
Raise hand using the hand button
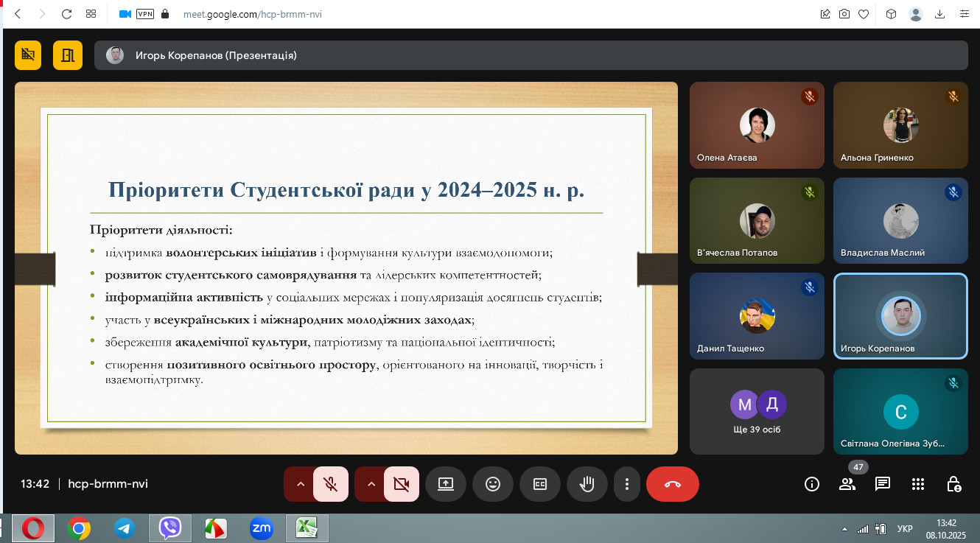pos(587,484)
